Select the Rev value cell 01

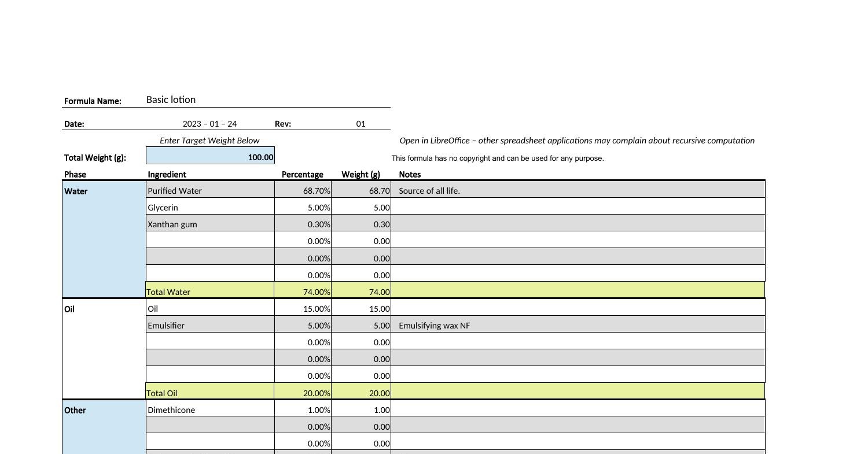point(361,124)
